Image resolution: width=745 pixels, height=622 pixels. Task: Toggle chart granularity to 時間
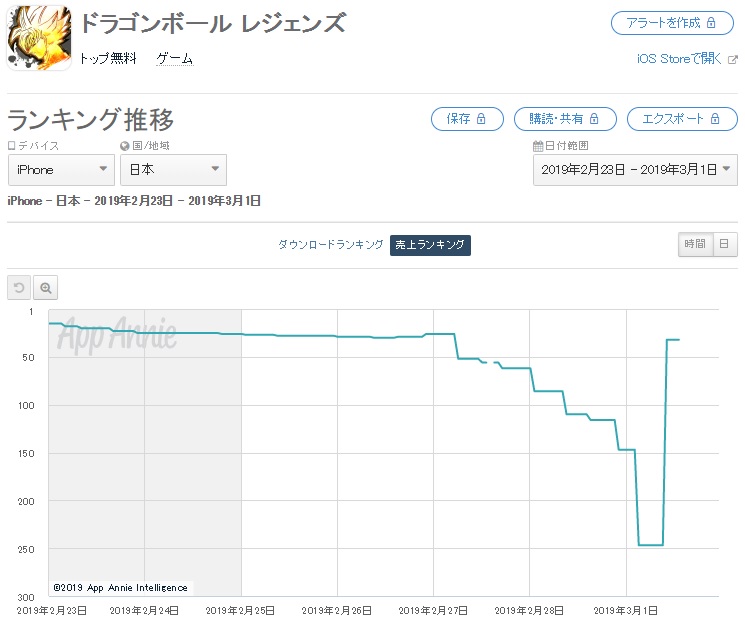pos(696,244)
